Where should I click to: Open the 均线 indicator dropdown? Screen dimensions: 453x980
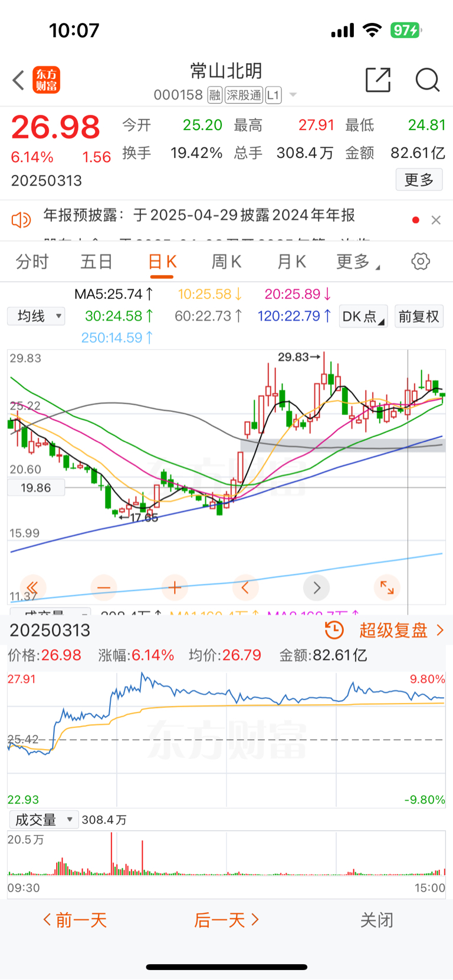(36, 316)
